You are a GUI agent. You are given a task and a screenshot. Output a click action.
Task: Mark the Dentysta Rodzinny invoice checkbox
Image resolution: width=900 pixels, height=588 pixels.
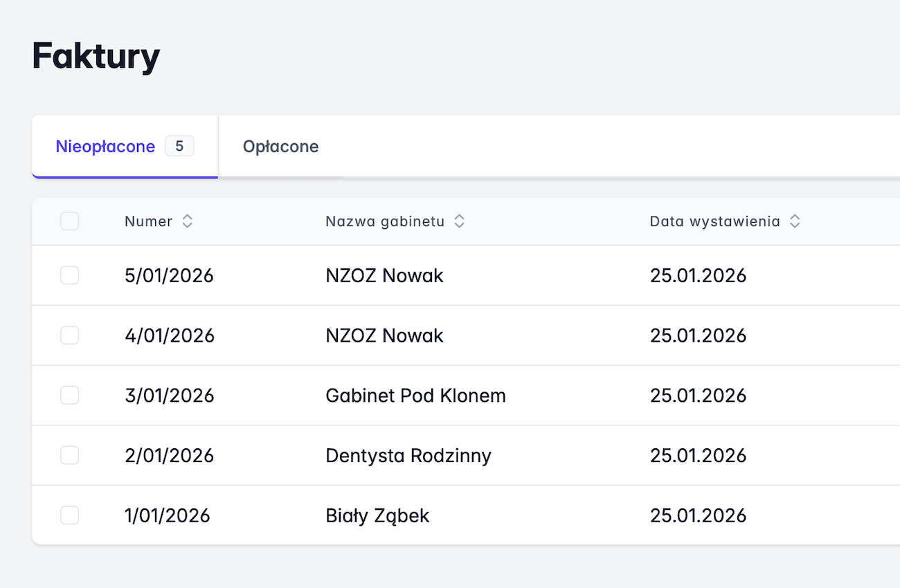click(x=69, y=455)
